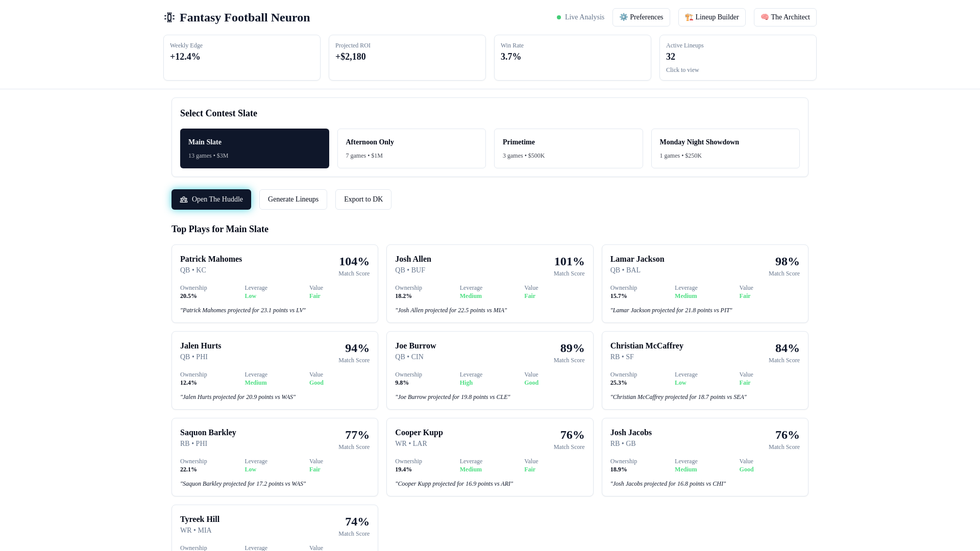Click 'QB • CIN' under Joe Burrow

click(409, 357)
